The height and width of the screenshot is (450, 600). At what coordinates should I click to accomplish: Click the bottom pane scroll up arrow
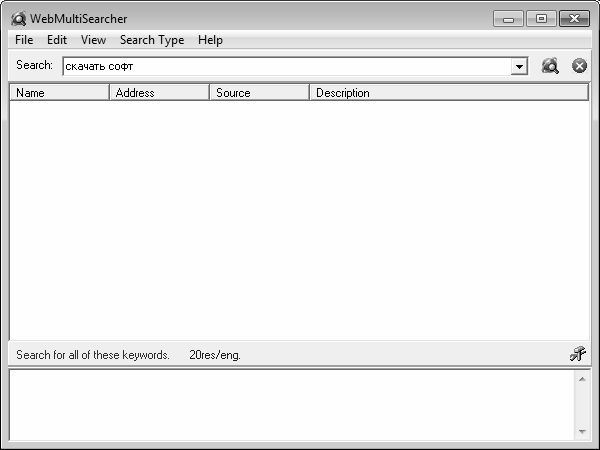[x=582, y=379]
